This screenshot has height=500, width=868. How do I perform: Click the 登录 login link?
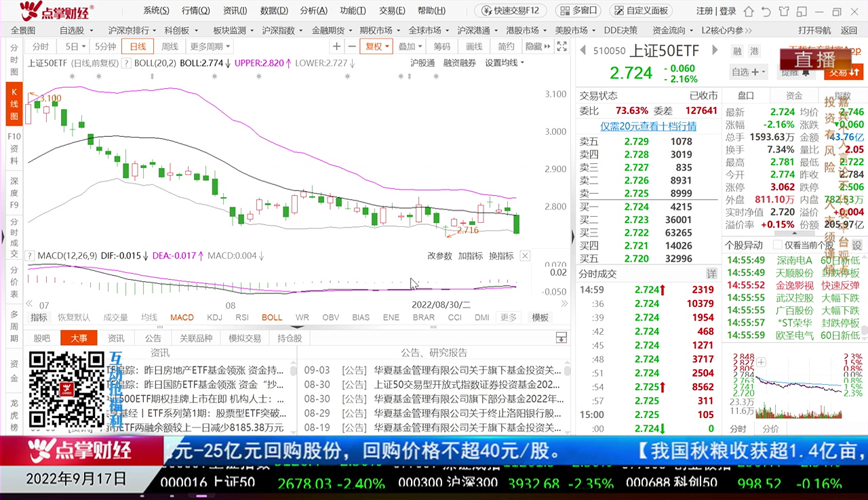click(x=728, y=11)
